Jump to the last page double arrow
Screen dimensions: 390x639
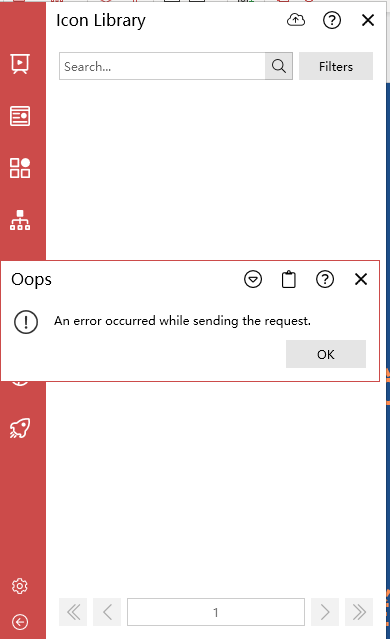coord(359,612)
